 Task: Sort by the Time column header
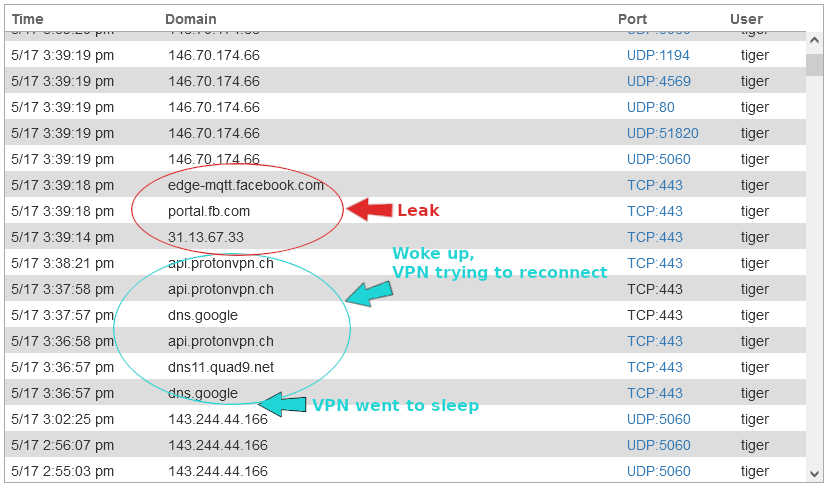point(28,19)
